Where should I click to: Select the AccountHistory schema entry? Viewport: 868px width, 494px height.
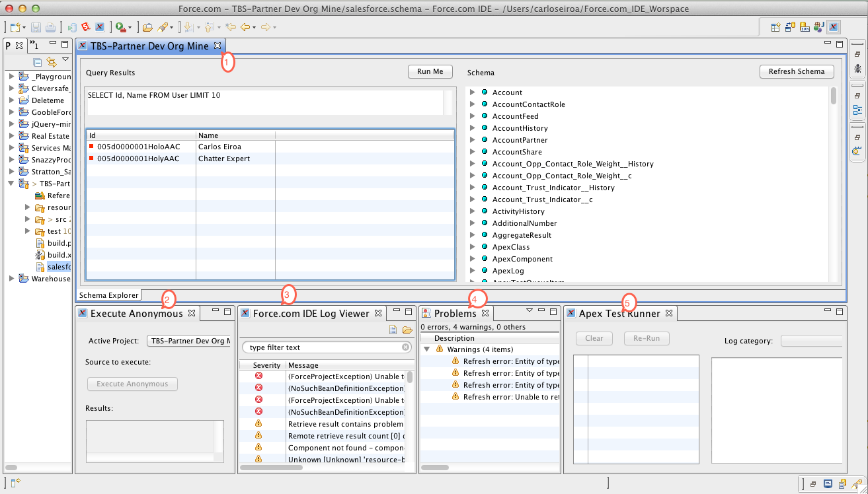click(x=520, y=128)
